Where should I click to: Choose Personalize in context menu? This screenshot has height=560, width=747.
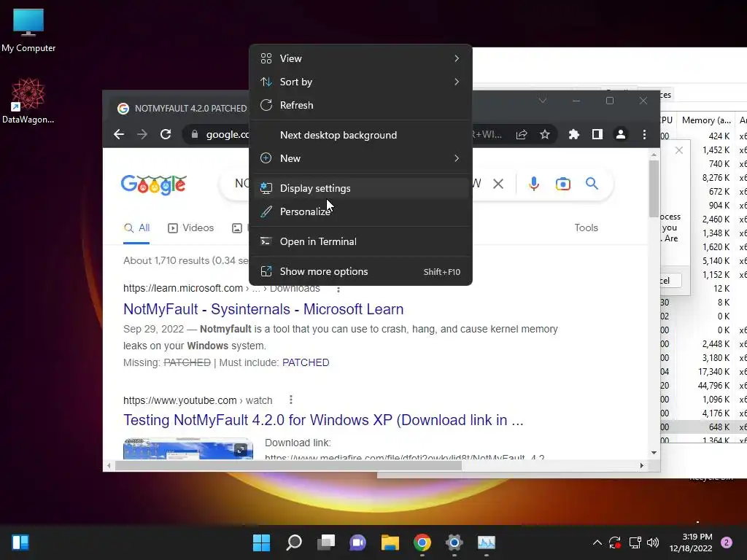[x=360, y=211]
